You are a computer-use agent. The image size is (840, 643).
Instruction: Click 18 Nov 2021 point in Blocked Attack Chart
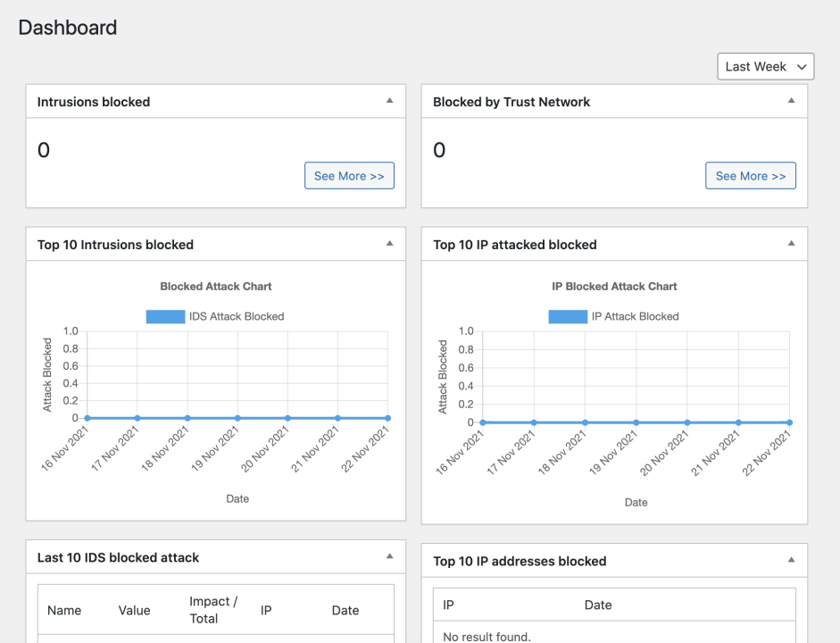(x=187, y=418)
